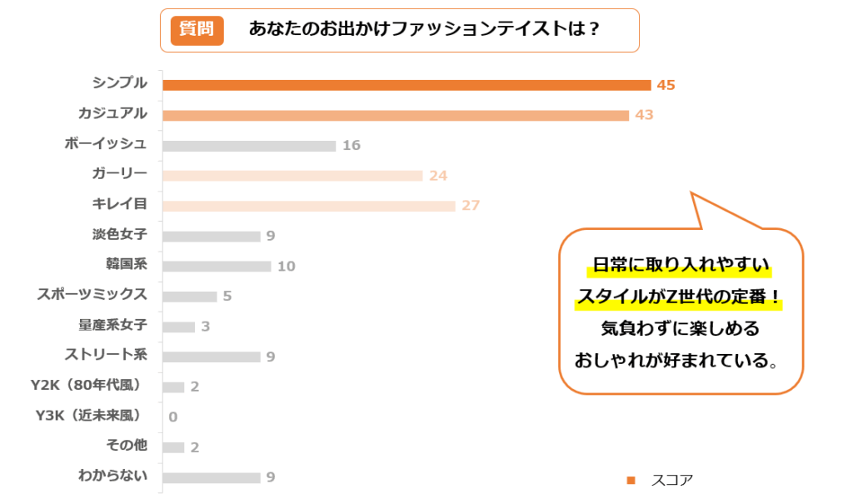Screen dimensions: 853x504
Task: Click the スコア legend label
Action: pyautogui.click(x=671, y=480)
